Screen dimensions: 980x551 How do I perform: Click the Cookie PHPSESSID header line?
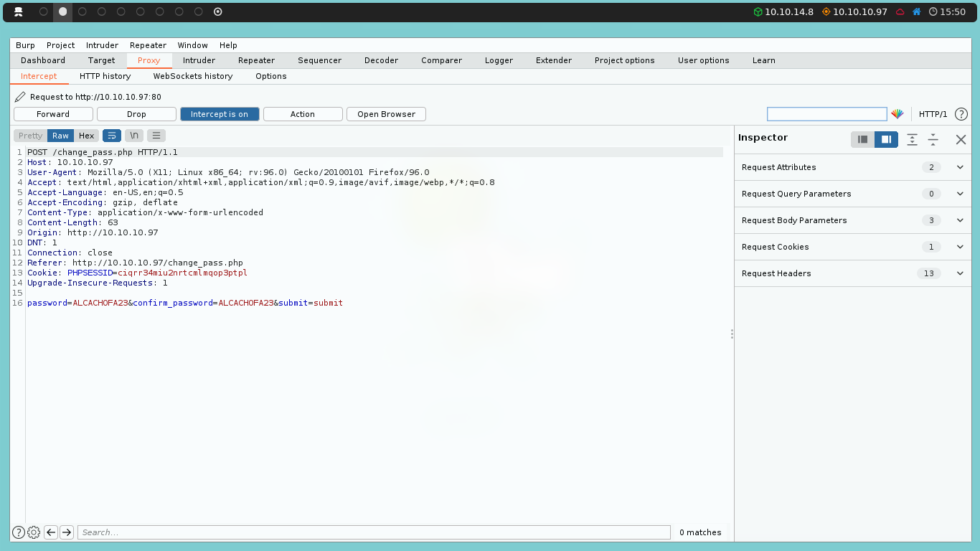[x=137, y=273]
